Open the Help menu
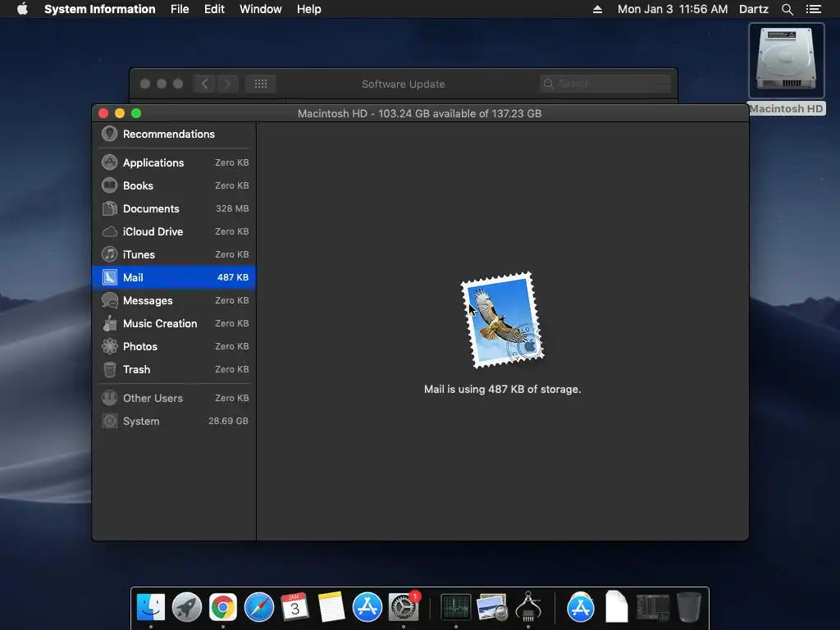Viewport: 840px width, 630px height. click(309, 9)
